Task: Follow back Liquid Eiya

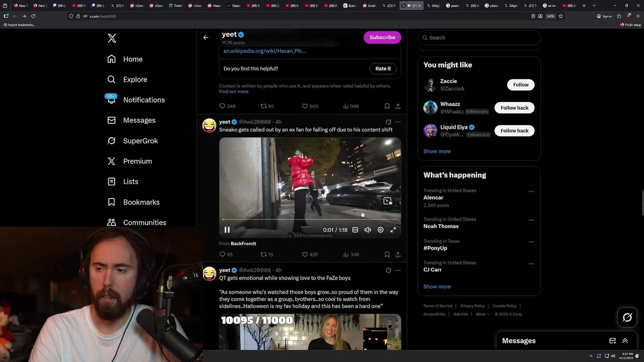Action: coord(514,131)
